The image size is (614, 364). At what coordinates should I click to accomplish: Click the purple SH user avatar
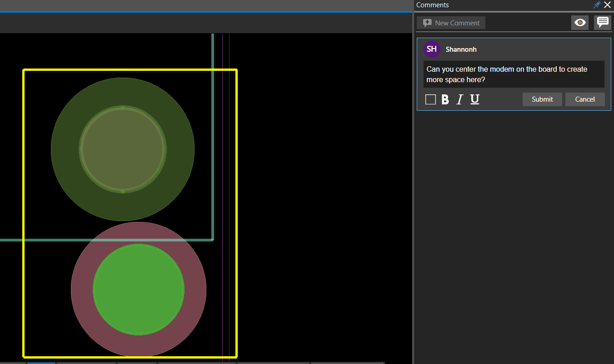432,49
